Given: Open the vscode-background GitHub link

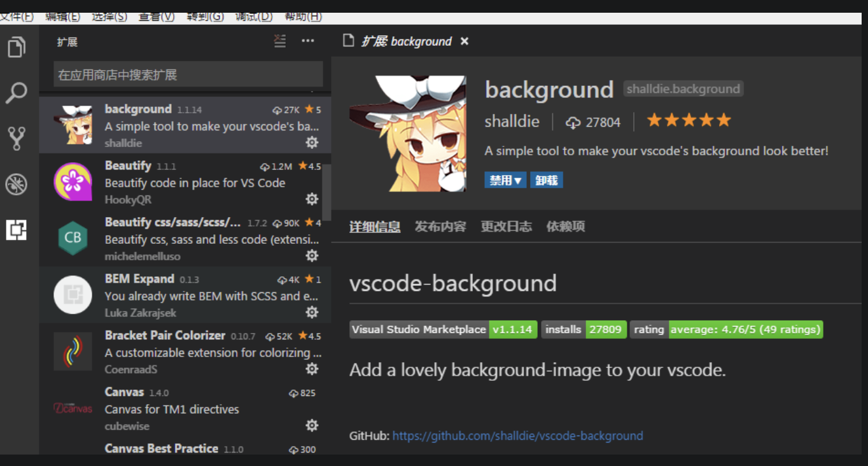Looking at the screenshot, I should coord(517,436).
